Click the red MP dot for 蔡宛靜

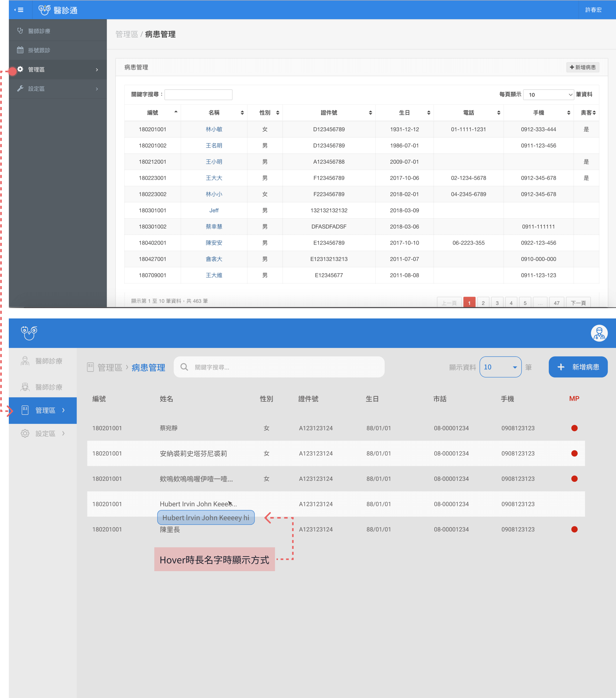click(x=574, y=428)
